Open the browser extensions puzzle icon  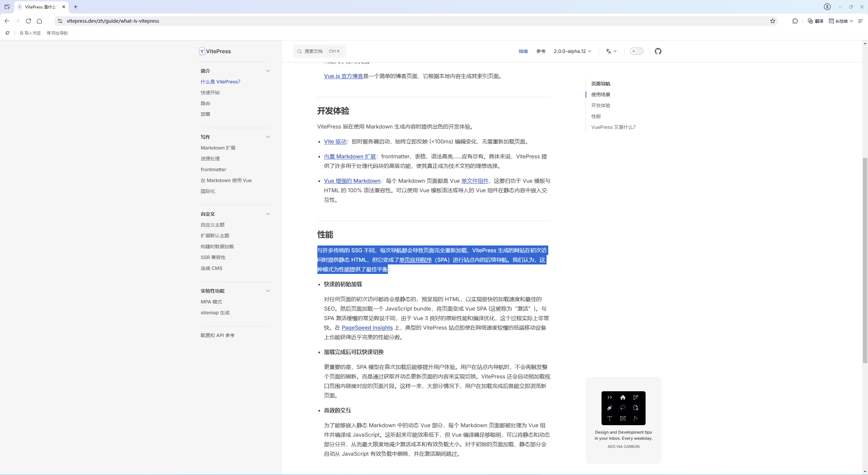(795, 21)
